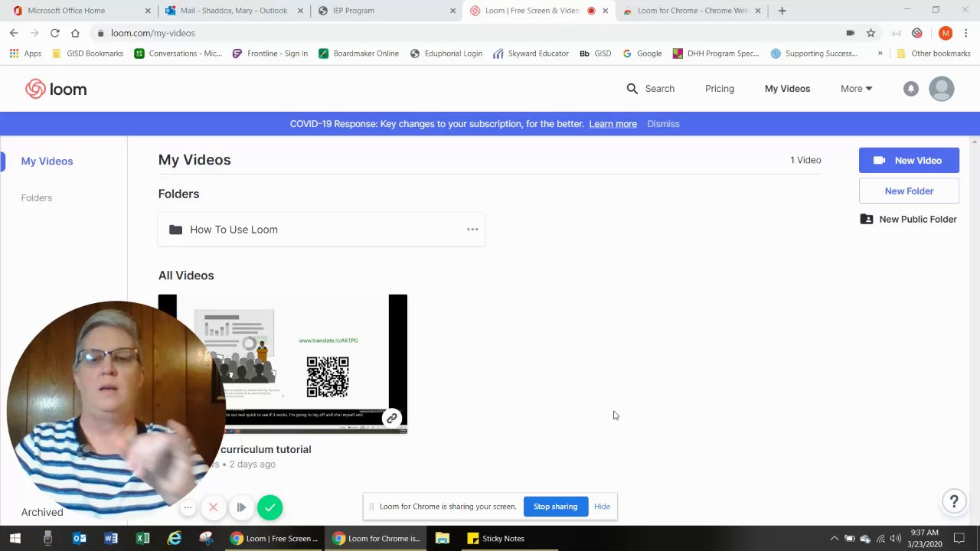Open Frontline Sign In bookmark
980x551 pixels.
tap(269, 54)
